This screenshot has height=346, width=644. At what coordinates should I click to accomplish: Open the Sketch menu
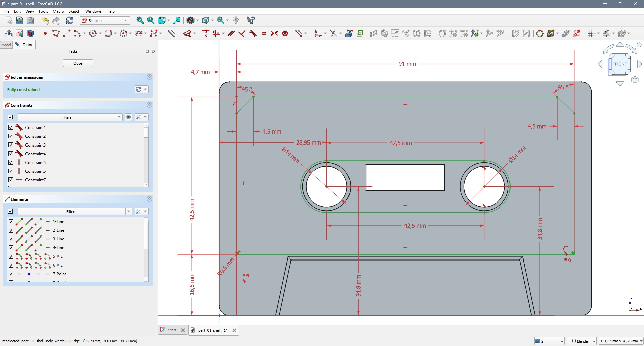pyautogui.click(x=74, y=11)
